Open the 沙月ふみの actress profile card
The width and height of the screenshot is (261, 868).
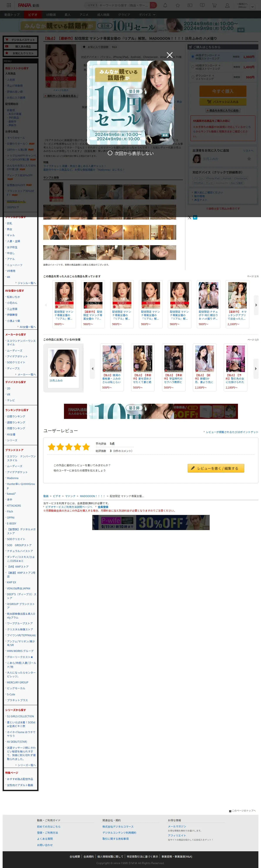click(x=63, y=368)
